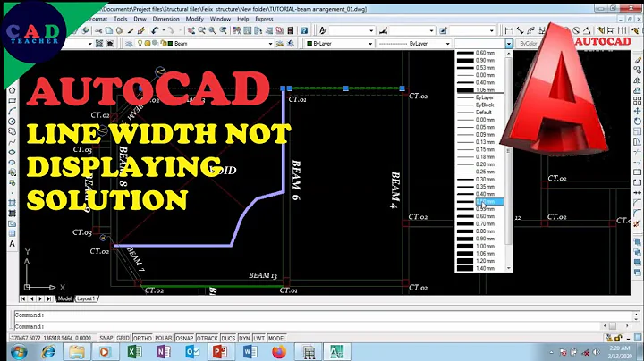Click the Help question mark icon
The width and height of the screenshot is (644, 361).
[304, 30]
